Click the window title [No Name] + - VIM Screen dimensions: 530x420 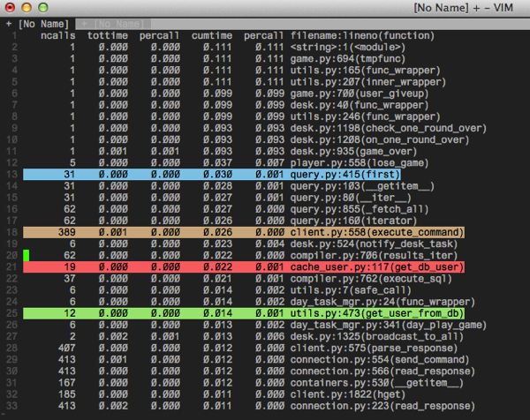464,8
